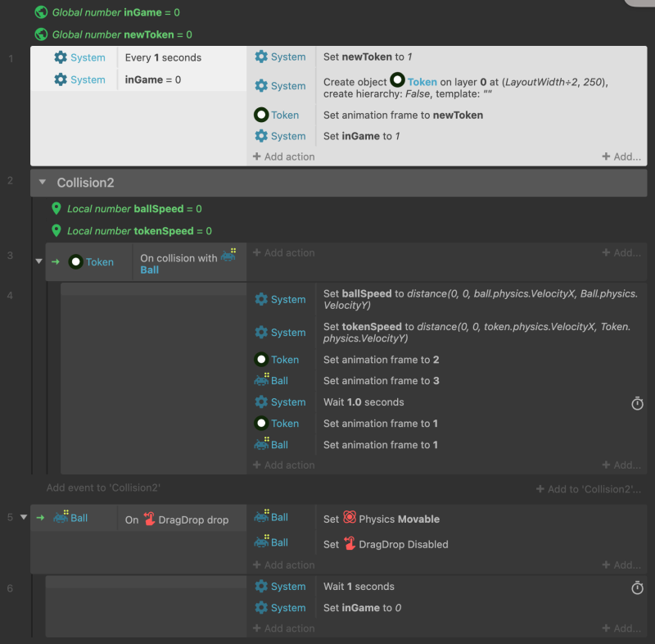Collapse event 5 Ball DragDrop drop
The image size is (655, 644).
24,517
